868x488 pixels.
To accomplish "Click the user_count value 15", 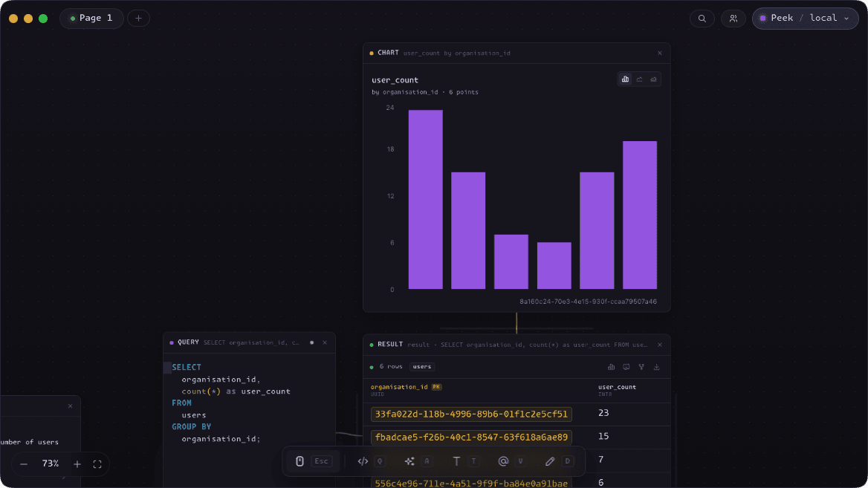I will (x=603, y=436).
